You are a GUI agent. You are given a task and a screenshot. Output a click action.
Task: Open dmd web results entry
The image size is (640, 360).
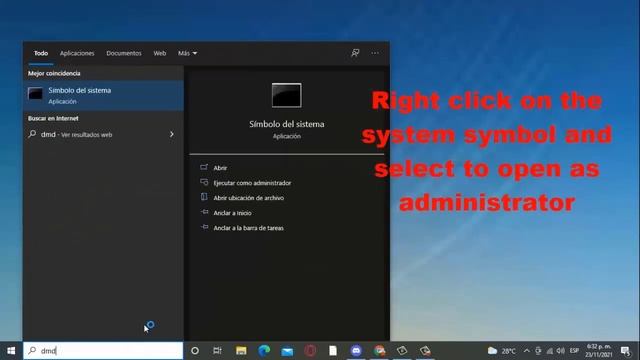pyautogui.click(x=103, y=134)
